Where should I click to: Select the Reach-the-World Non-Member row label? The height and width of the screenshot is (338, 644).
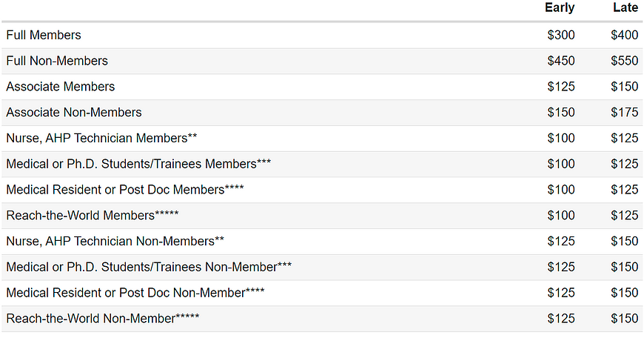point(103,319)
